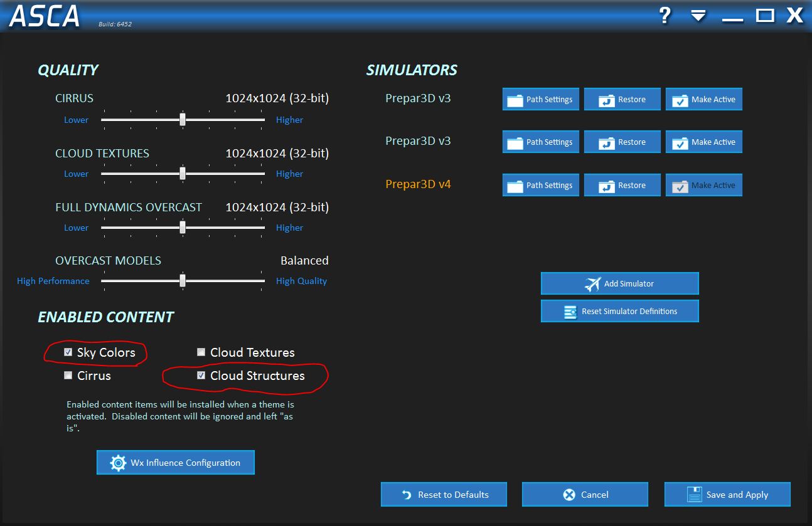This screenshot has width=812, height=526.
Task: Click the SIMULATORS heading
Action: click(412, 70)
